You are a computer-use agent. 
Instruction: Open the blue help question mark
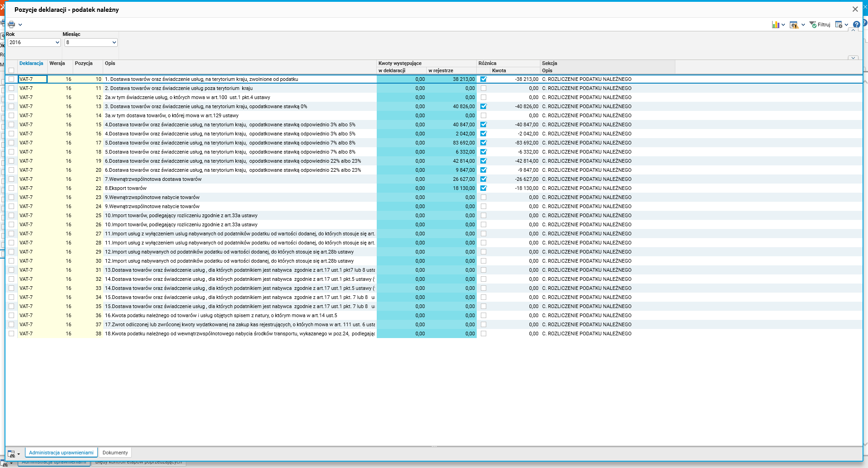pyautogui.click(x=857, y=25)
